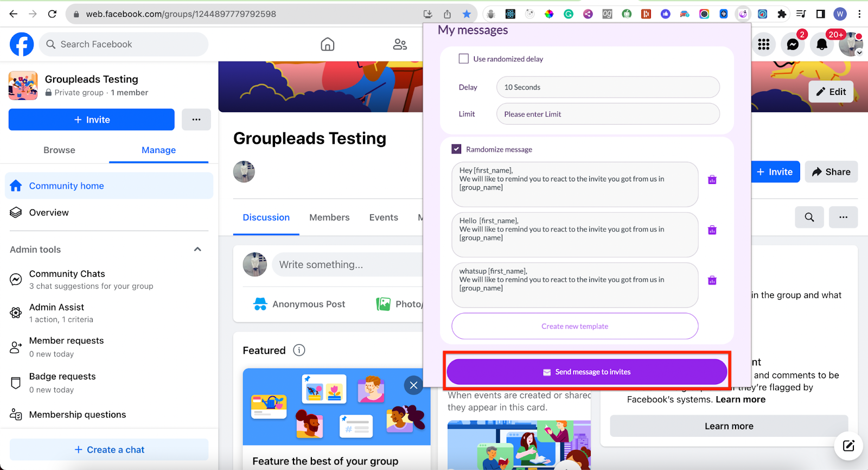The image size is (868, 470).
Task: Click the bookmark star in address bar
Action: [x=467, y=14]
